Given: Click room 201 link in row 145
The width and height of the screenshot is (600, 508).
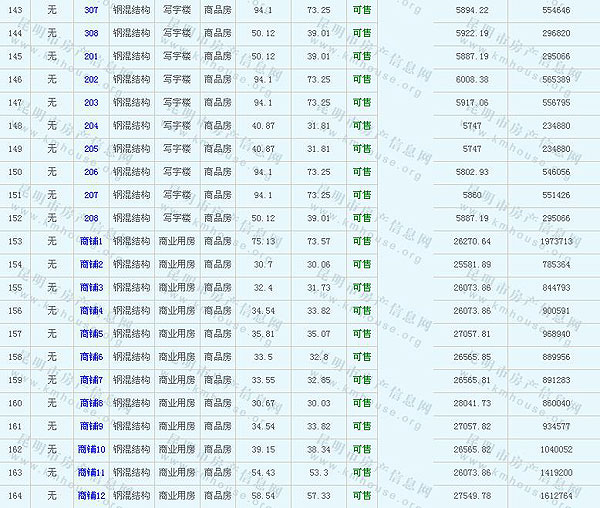Looking at the screenshot, I should [91, 56].
